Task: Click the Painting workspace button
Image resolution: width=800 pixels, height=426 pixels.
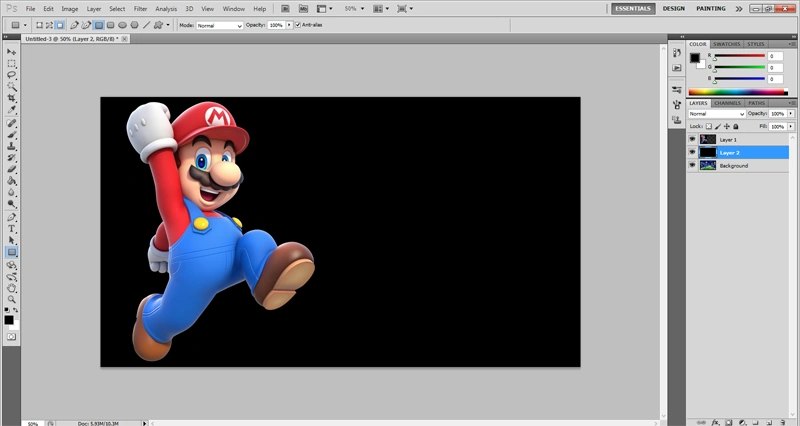Action: tap(710, 8)
